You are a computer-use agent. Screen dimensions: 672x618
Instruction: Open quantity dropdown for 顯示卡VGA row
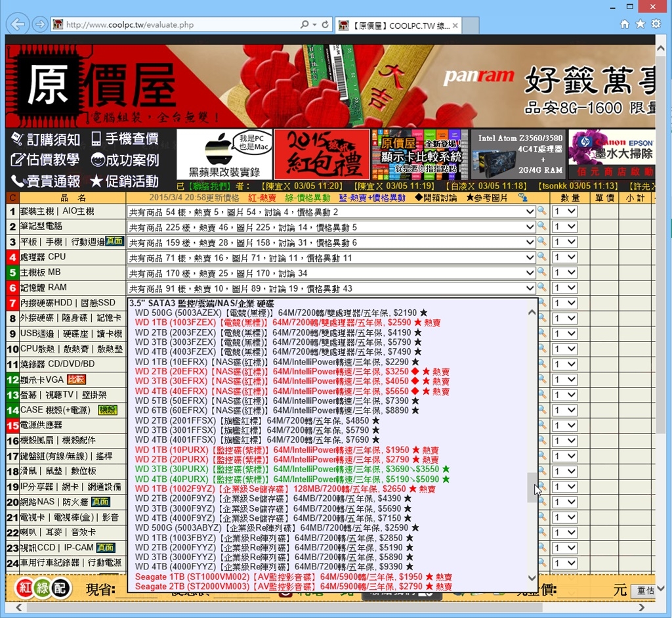tap(564, 380)
